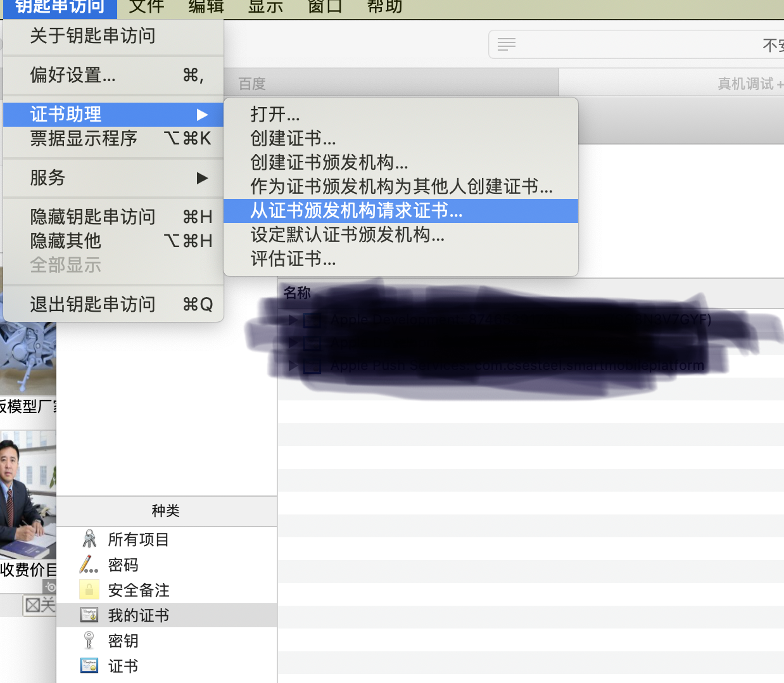Sort by the 名称 column header
This screenshot has width=784, height=683.
297,293
